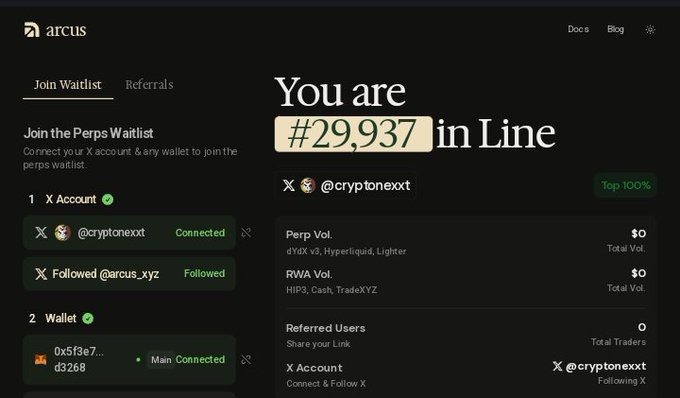Click the Following X text
This screenshot has height=398, width=680.
621,381
